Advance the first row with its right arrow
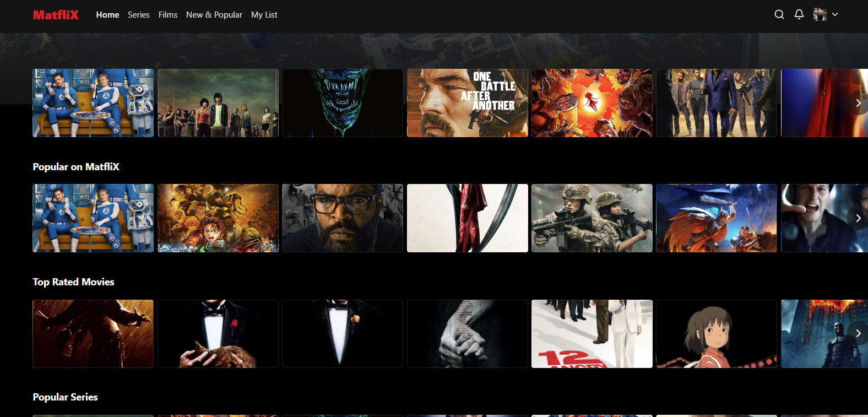The image size is (868, 417). pyautogui.click(x=858, y=103)
